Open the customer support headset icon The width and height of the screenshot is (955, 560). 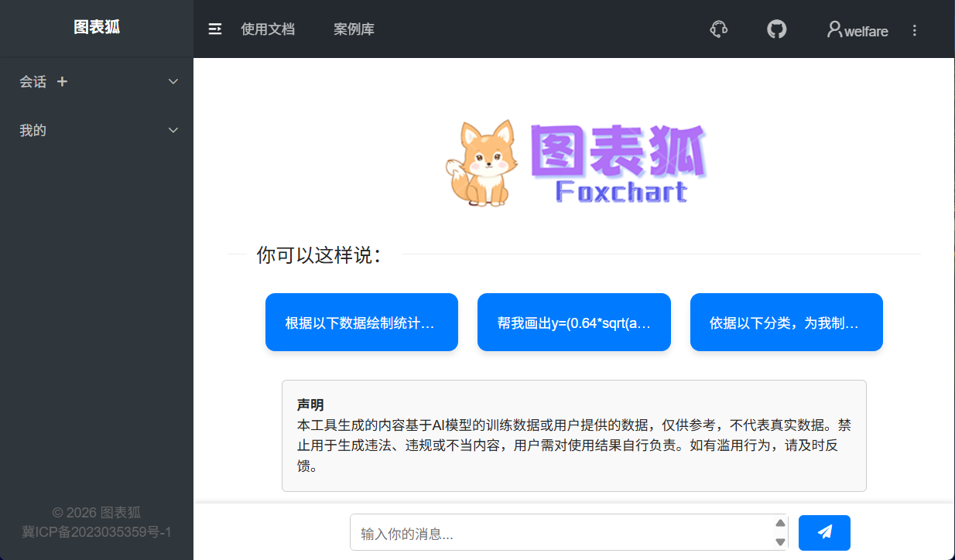tap(718, 29)
